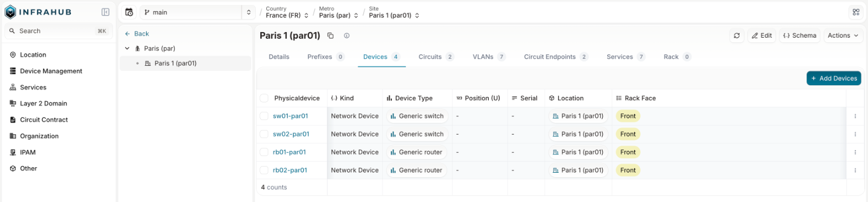Viewport: 868px width, 202px height.
Task: Click the Services sidebar icon
Action: (13, 87)
